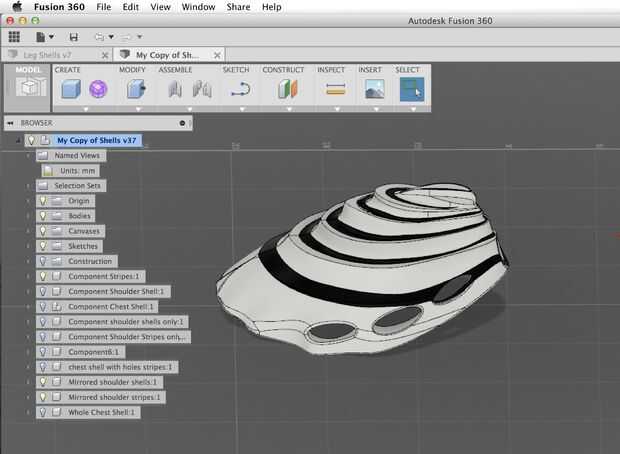This screenshot has height=454, width=620.
Task: Switch to the Leg Shells v7 tab
Action: pyautogui.click(x=57, y=55)
